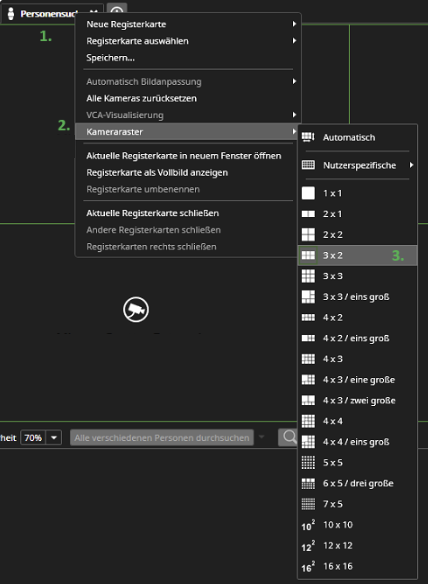Select the 5 x 5 grid icon

308,463
